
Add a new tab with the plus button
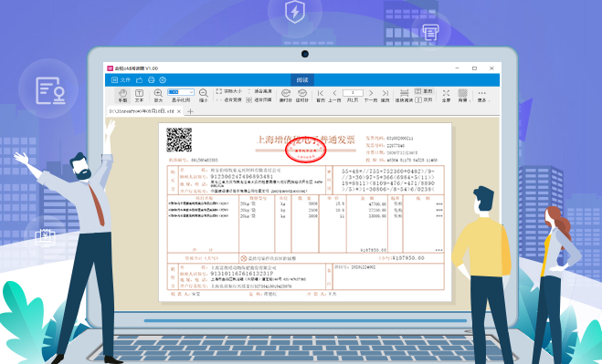190,111
